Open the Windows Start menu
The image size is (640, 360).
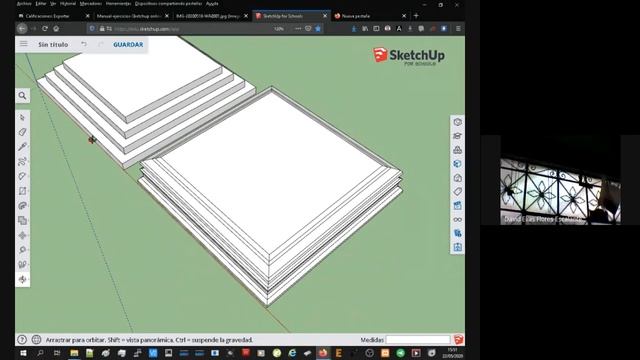(23, 353)
